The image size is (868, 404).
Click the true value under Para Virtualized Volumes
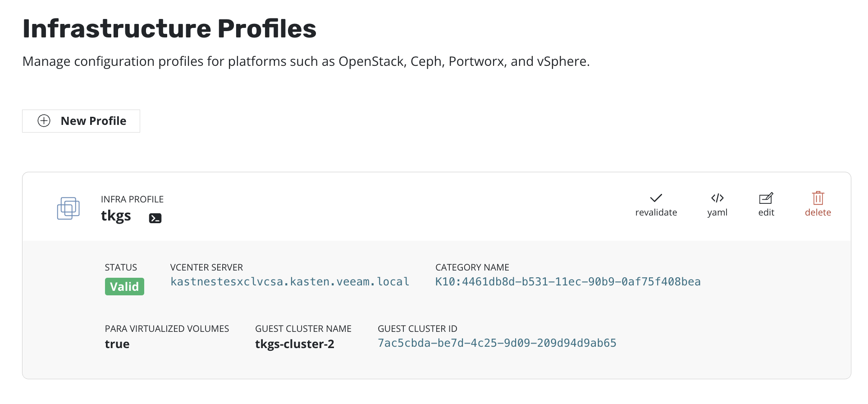(x=117, y=344)
